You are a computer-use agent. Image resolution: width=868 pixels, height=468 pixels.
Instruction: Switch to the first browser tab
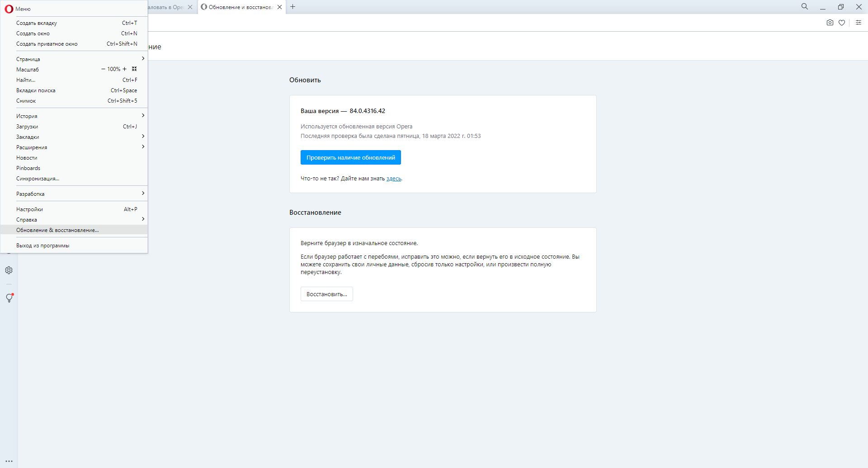pos(172,7)
